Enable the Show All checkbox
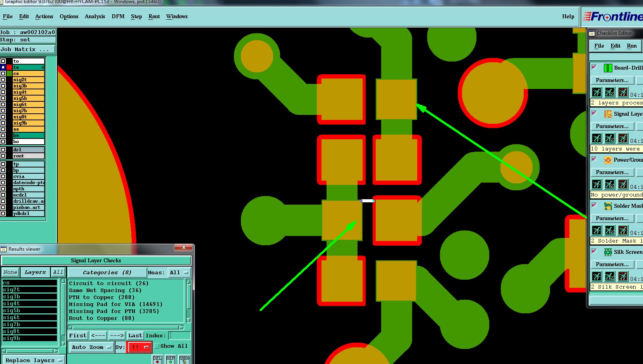This screenshot has height=364, width=643. 157,346
